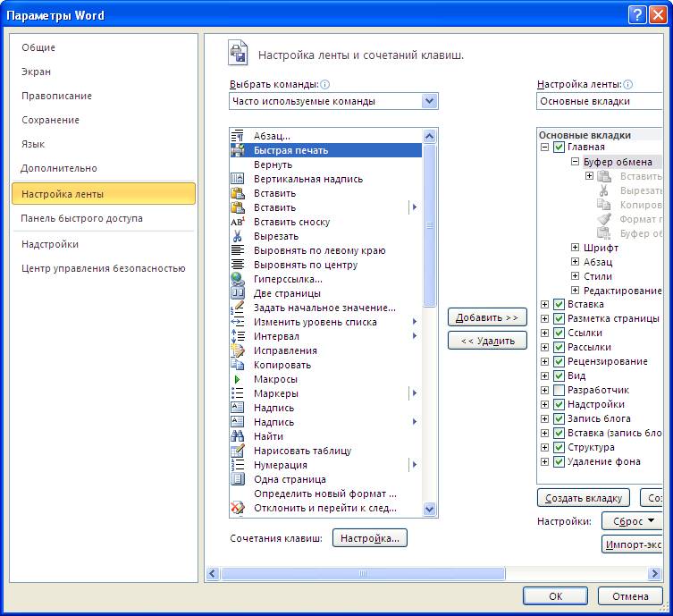Open the Сброс dropdown button

click(x=632, y=521)
